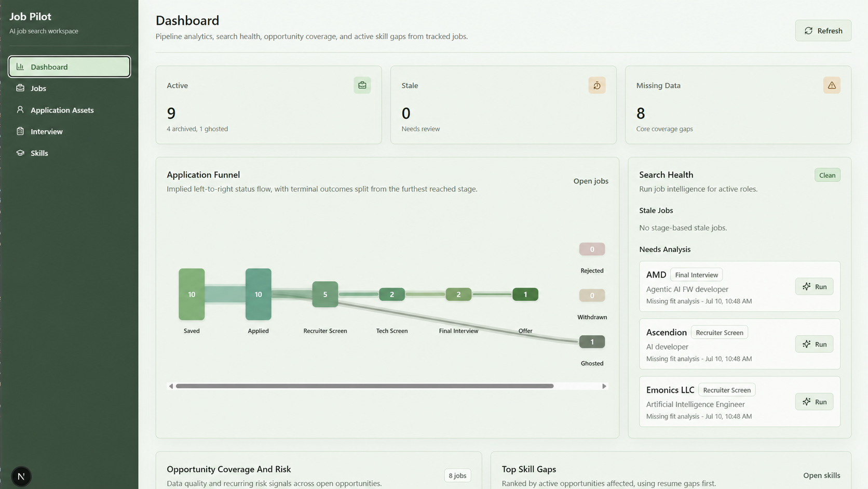Click the Interview clipboard icon in sidebar
The width and height of the screenshot is (868, 489).
coord(20,131)
